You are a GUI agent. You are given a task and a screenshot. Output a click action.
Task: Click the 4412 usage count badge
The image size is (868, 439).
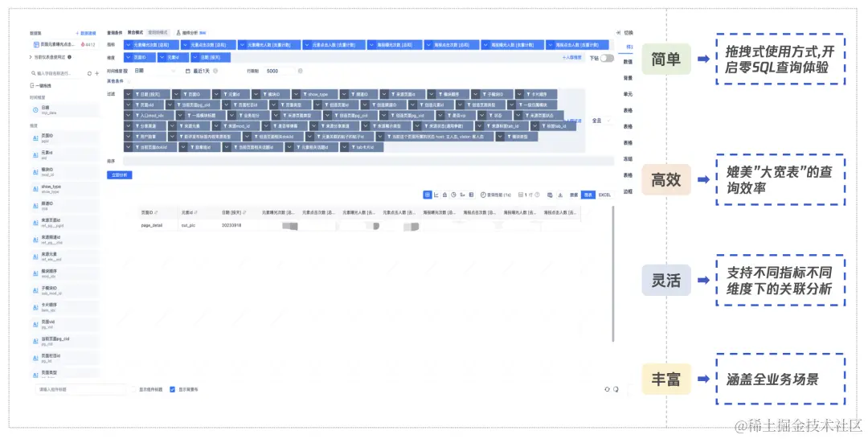[x=88, y=44]
